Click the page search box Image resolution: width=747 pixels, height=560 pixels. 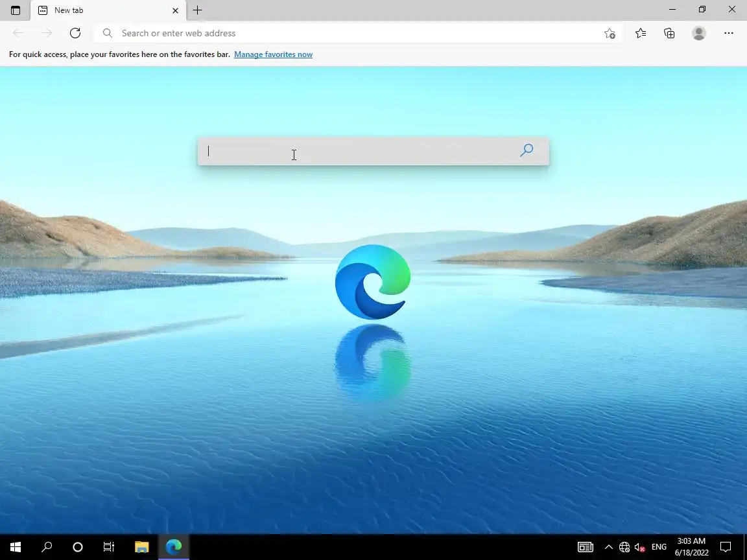(373, 152)
